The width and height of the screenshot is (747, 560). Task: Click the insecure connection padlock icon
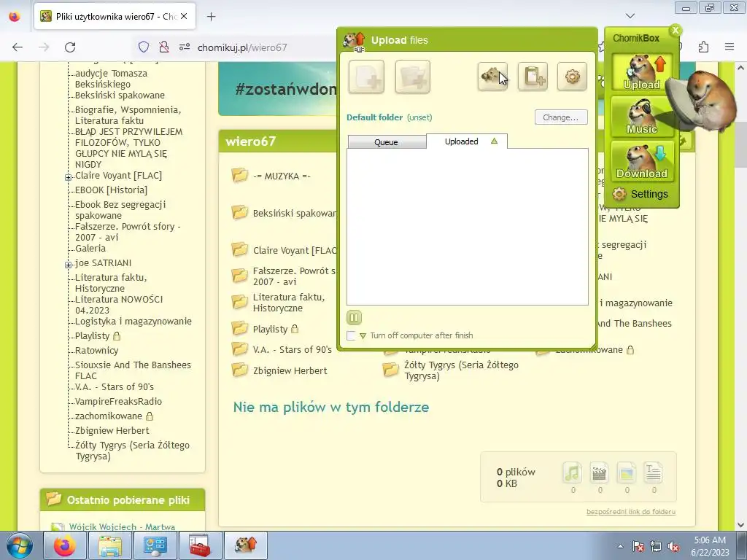click(164, 47)
